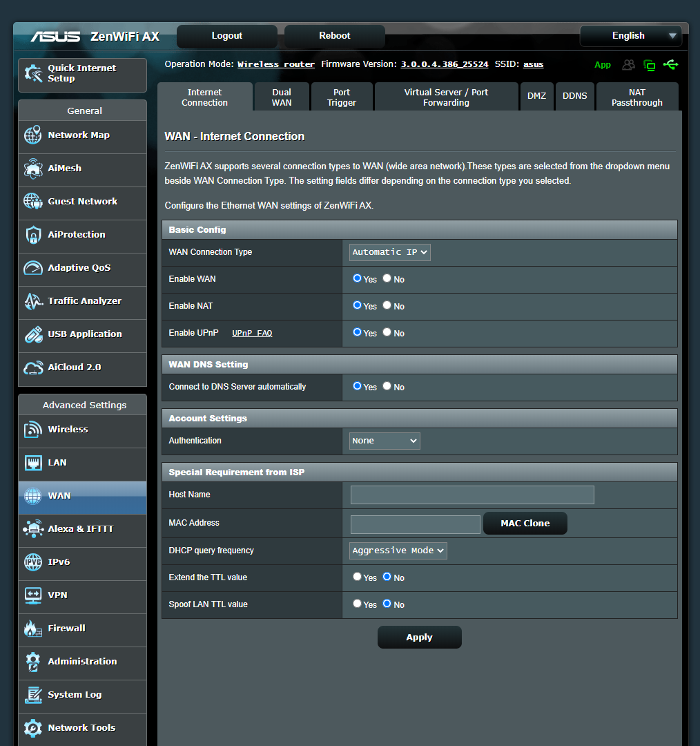Open the firmware version 3.0.0.4.386_25524 link
The width and height of the screenshot is (700, 746).
(x=444, y=64)
